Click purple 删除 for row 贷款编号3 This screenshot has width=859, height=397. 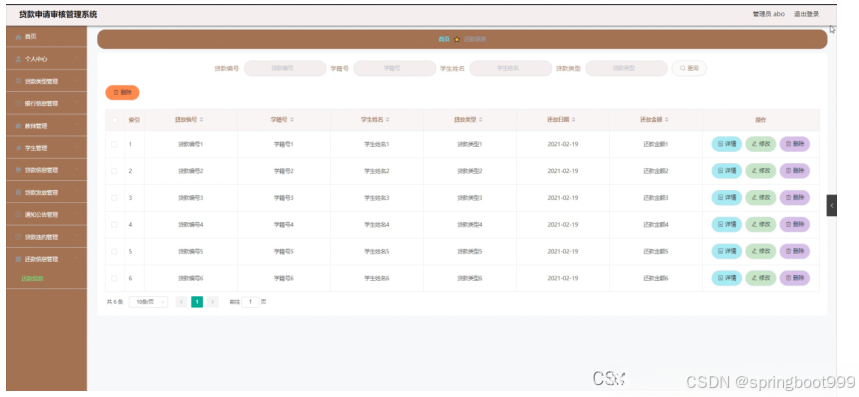pyautogui.click(x=794, y=198)
